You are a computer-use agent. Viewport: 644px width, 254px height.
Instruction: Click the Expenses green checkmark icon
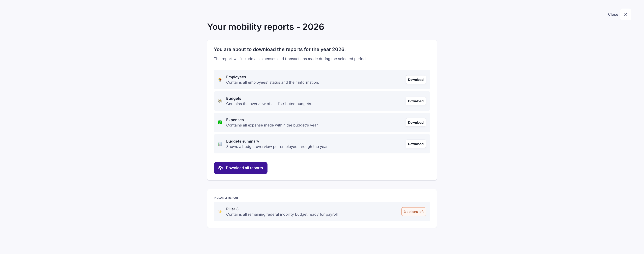click(x=220, y=122)
